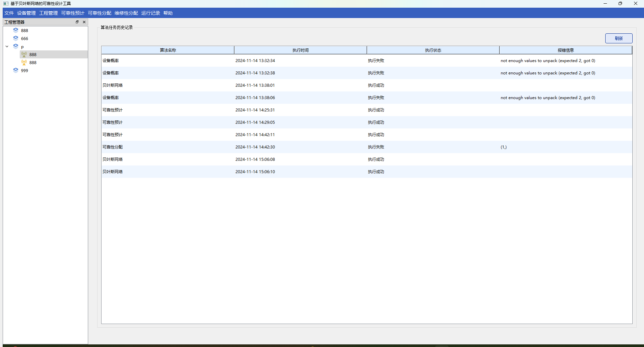Open the 帮助 menu
The image size is (644, 347).
tap(168, 13)
